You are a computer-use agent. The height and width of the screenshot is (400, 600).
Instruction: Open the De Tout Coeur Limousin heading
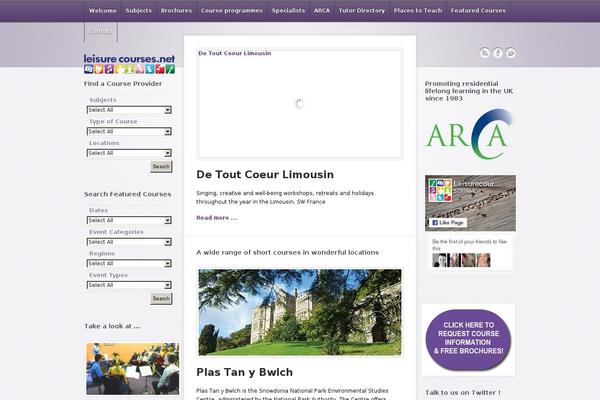265,175
